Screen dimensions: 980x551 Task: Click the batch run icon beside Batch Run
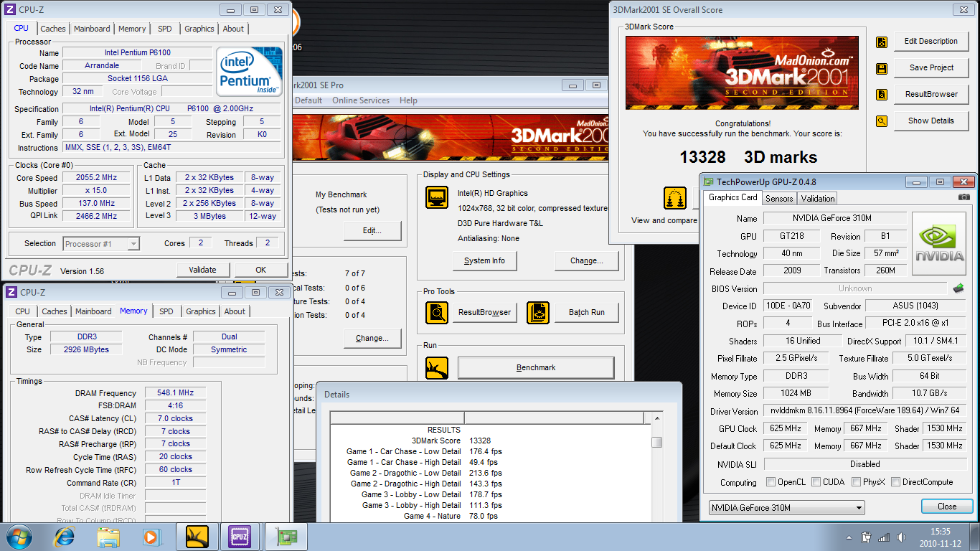click(x=538, y=312)
